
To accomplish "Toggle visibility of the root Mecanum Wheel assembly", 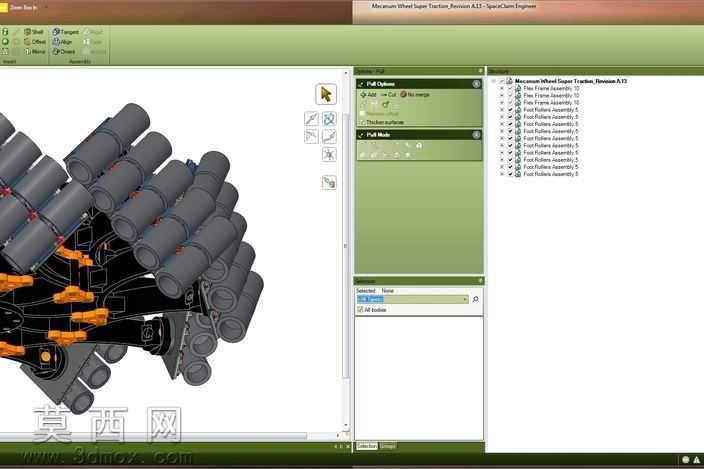I will pos(502,81).
